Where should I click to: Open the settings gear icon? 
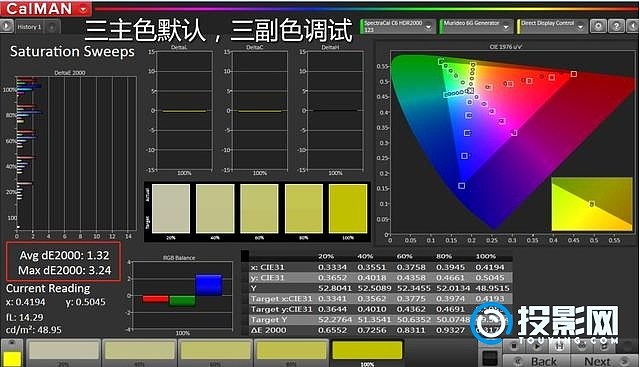[598, 26]
